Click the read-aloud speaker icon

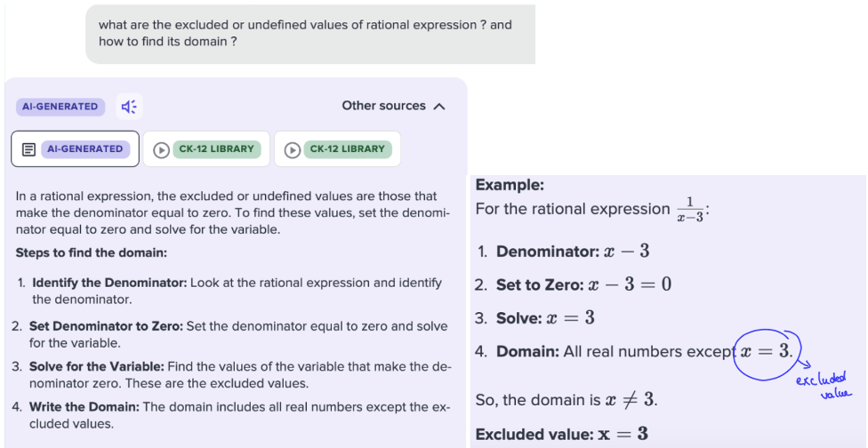coord(129,107)
